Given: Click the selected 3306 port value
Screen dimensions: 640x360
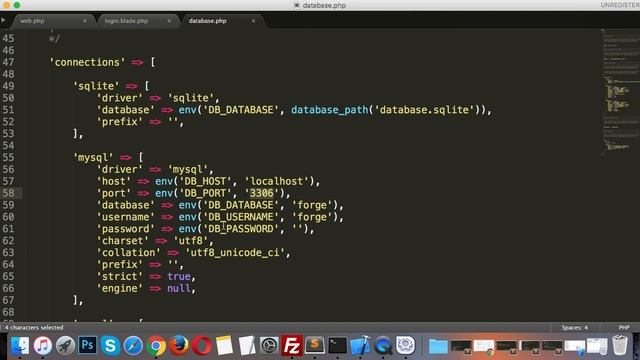Looking at the screenshot, I should (x=262, y=193).
